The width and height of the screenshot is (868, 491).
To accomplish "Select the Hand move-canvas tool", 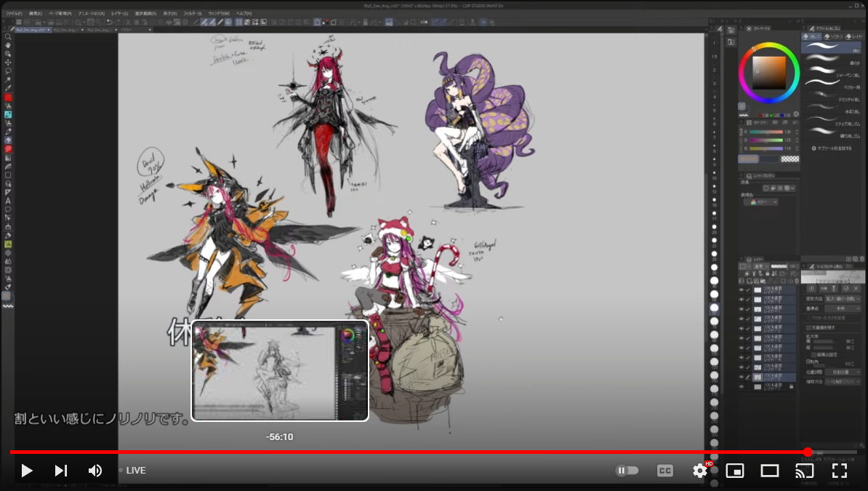I will (x=8, y=45).
